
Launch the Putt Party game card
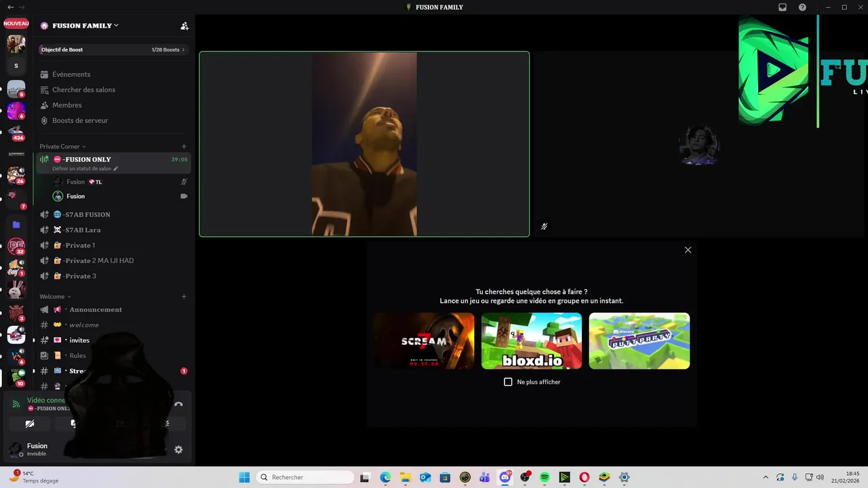(639, 341)
